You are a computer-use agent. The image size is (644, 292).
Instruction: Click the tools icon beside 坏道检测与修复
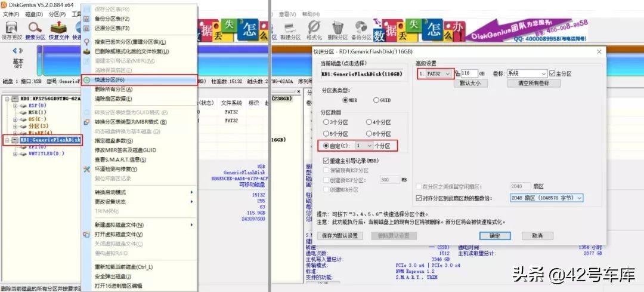pos(86,169)
